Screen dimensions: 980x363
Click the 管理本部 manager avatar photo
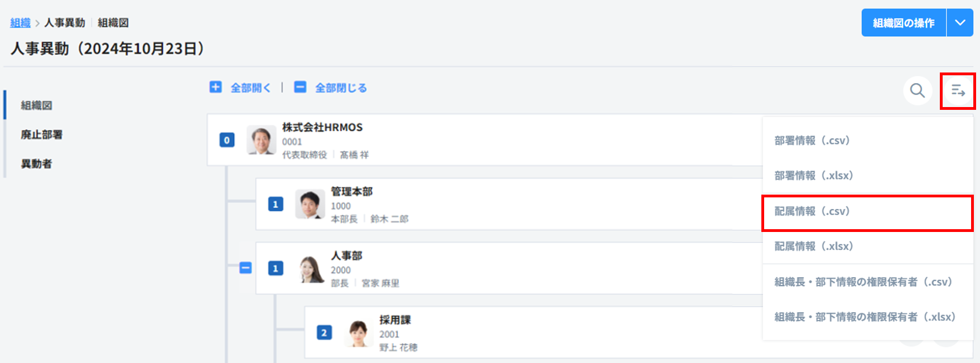(x=310, y=204)
